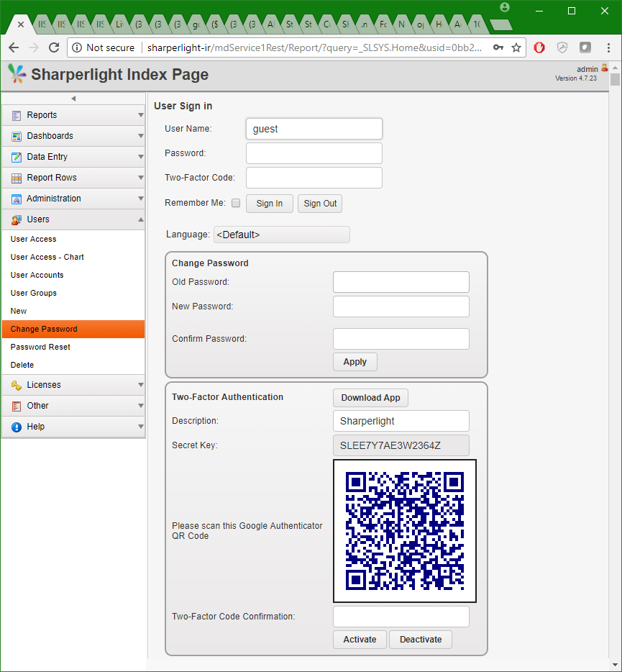Screen dimensions: 622x672
Task: Click the Secret Key field
Action: pyautogui.click(x=401, y=445)
